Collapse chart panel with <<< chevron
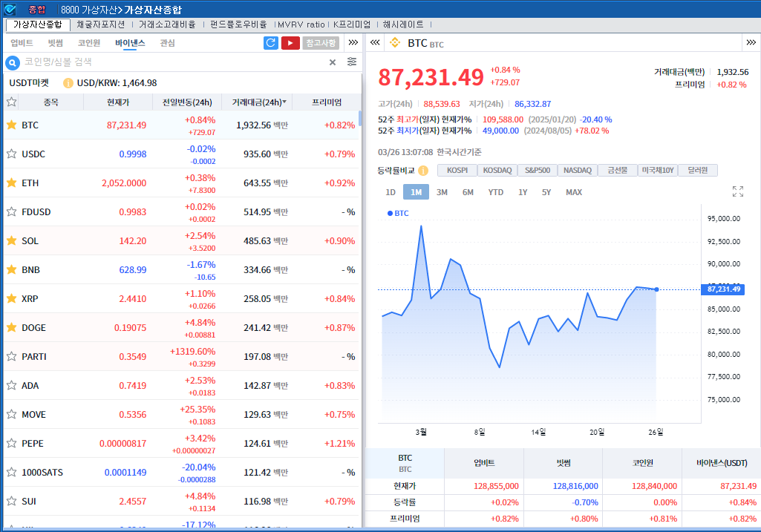This screenshot has width=761, height=532. pyautogui.click(x=375, y=43)
